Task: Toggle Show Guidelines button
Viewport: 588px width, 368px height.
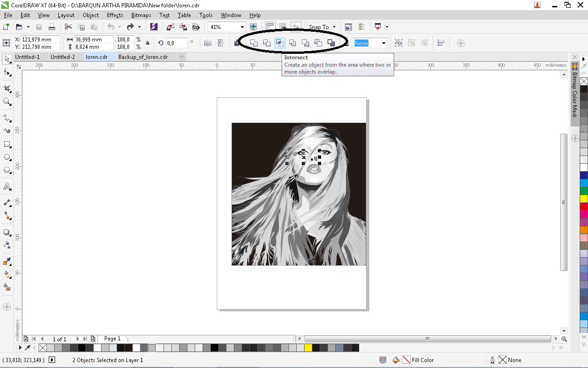Action: (x=296, y=27)
